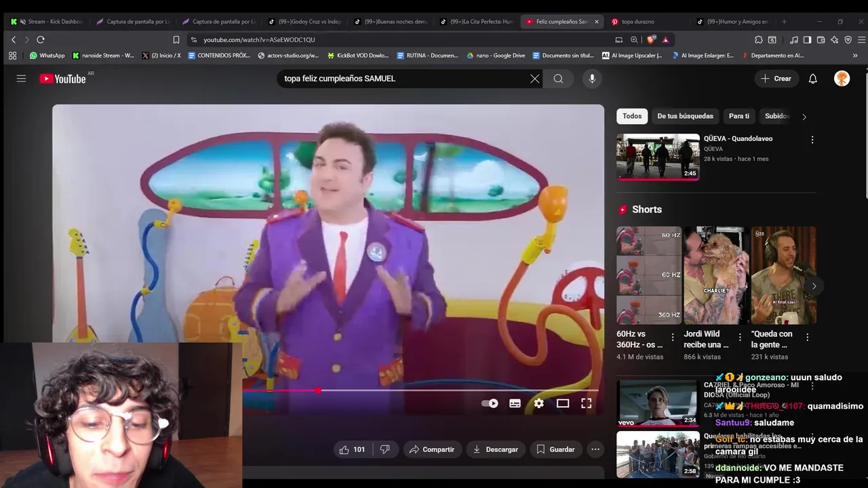Open options menu for QÜEVA Quandolaveo video
Viewport: 868px width, 488px height.
(x=812, y=140)
